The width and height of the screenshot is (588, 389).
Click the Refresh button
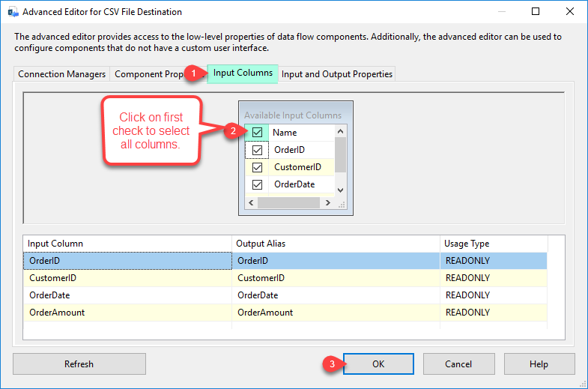79,364
